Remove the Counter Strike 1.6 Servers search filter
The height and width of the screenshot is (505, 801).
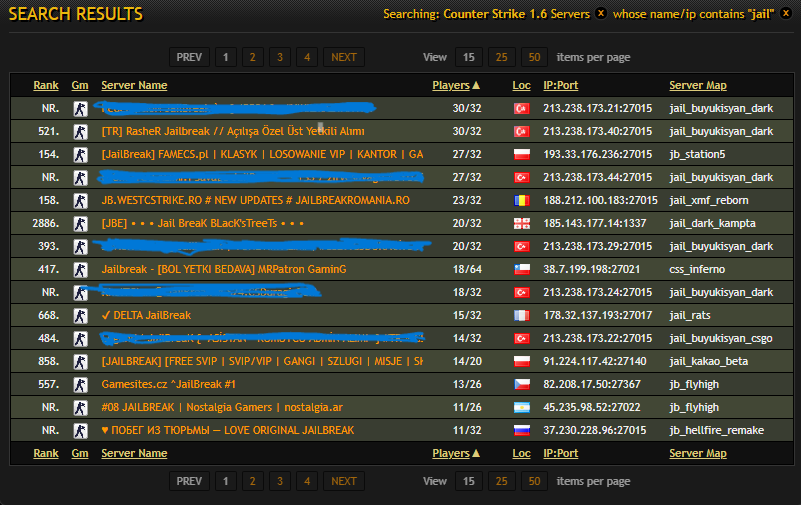[x=601, y=13]
